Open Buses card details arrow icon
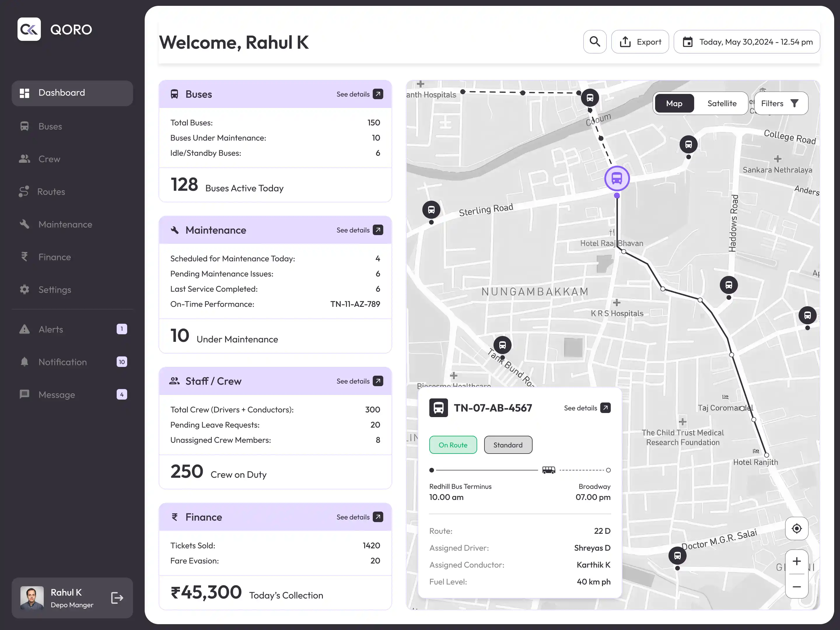The image size is (840, 630). click(x=378, y=94)
